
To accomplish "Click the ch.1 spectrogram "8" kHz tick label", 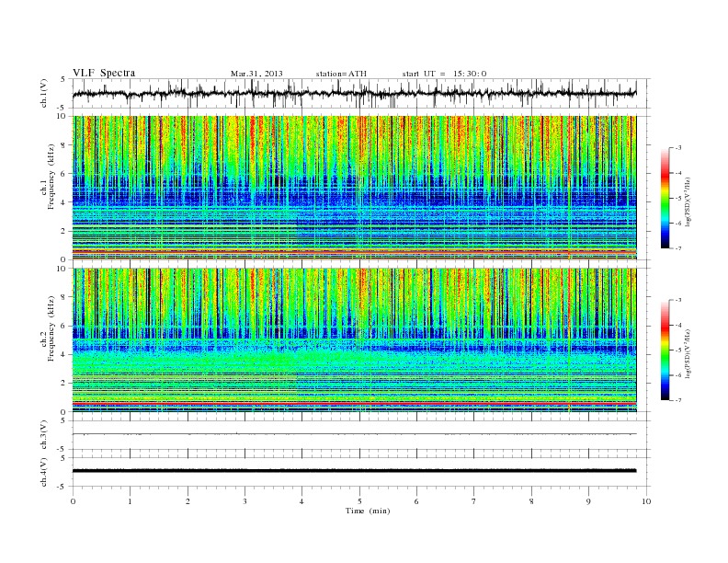I will coord(64,145).
